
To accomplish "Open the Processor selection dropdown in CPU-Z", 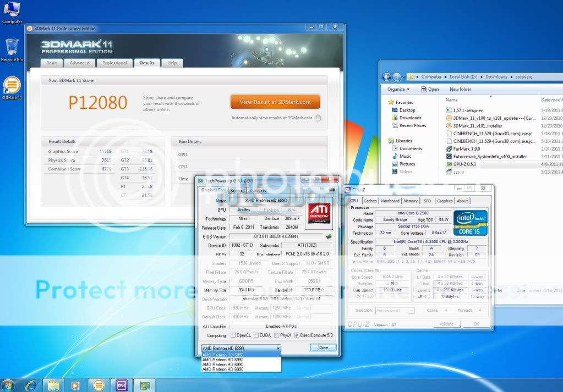I will tap(395, 311).
